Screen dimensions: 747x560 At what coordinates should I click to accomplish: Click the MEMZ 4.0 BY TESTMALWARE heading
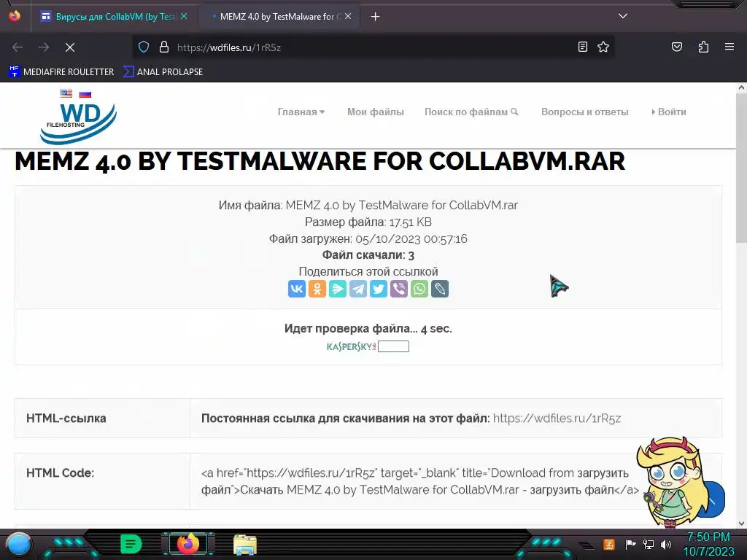(x=320, y=161)
